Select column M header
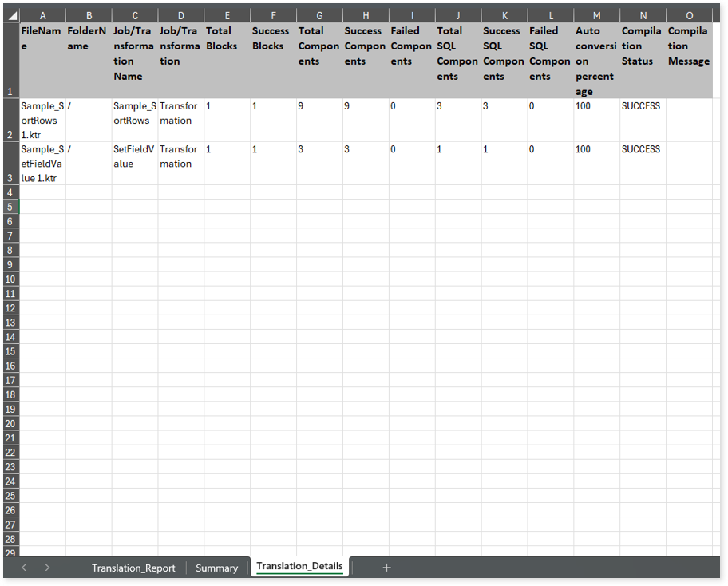728x586 pixels. (596, 15)
